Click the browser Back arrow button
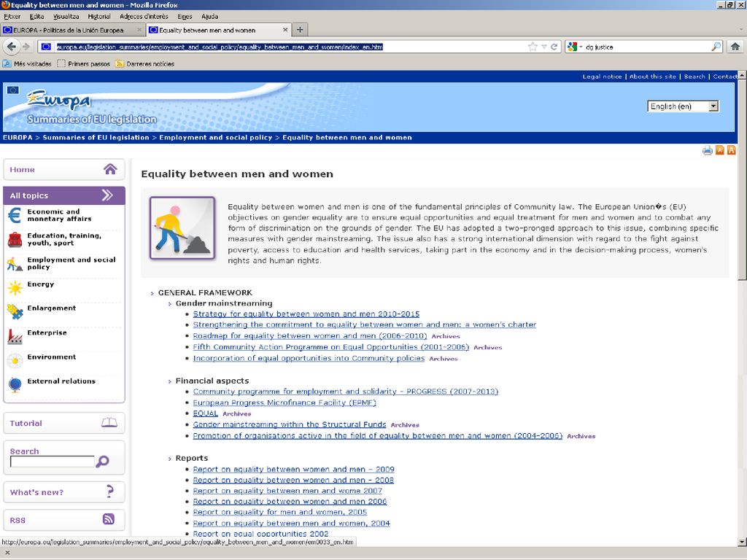Screen dimensions: 747x560 click(x=12, y=47)
